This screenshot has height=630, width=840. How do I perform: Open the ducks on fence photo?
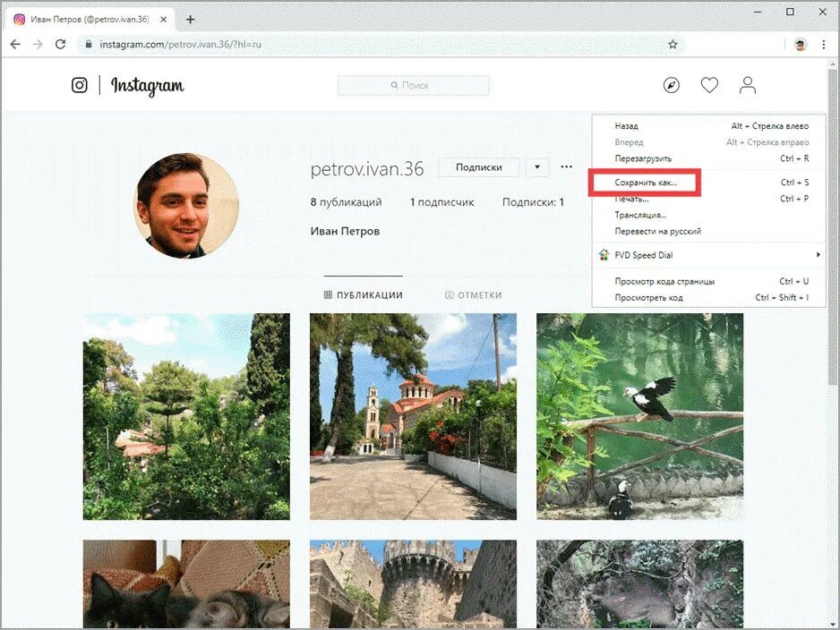(x=639, y=416)
